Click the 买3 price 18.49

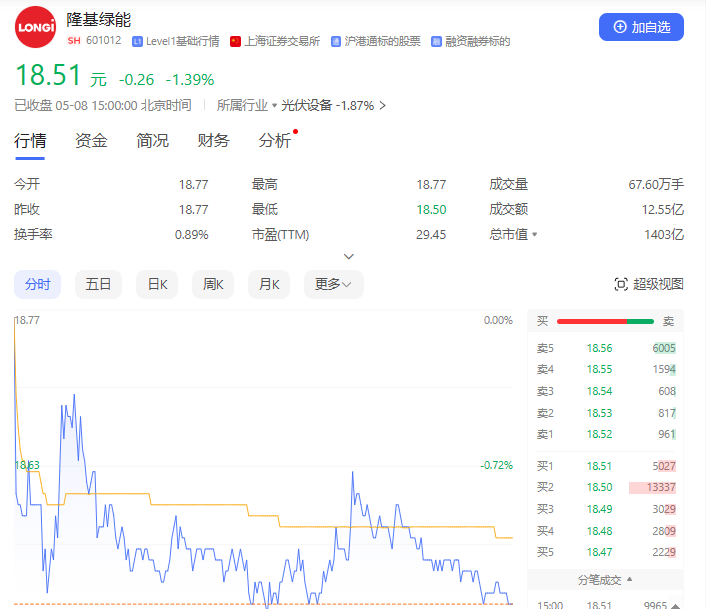point(599,509)
